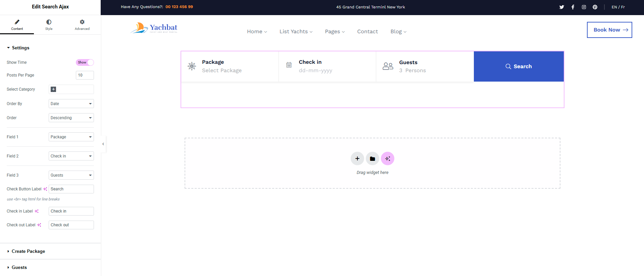Click the calendar icon by Check in
This screenshot has width=644, height=276.
[x=289, y=65]
